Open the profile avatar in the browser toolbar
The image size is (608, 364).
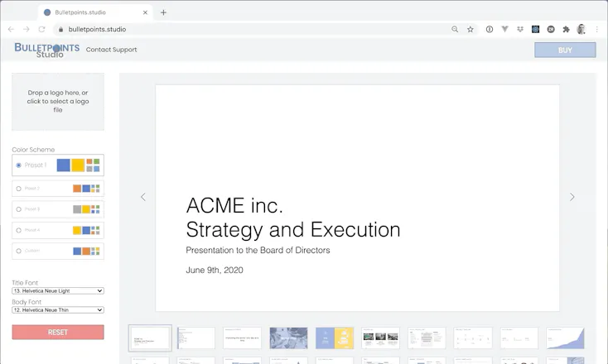coord(581,30)
